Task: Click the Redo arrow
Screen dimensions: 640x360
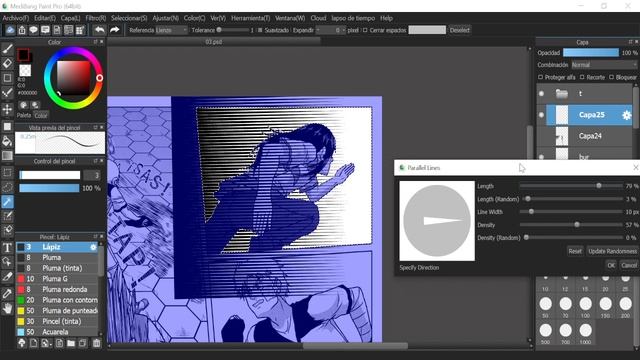Action: pyautogui.click(x=115, y=30)
